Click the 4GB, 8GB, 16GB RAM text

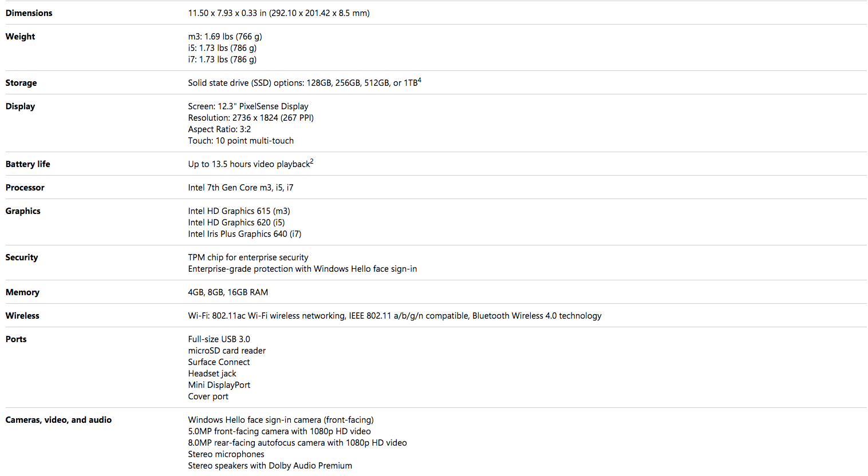[x=228, y=292]
